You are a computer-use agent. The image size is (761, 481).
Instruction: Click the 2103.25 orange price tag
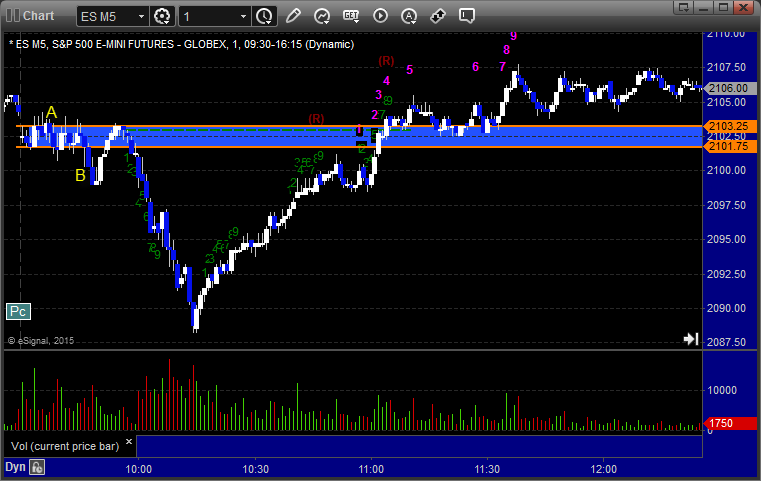coord(729,126)
